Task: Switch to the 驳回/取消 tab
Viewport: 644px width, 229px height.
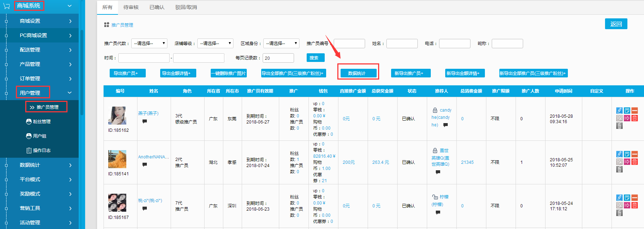Action: coord(186,7)
